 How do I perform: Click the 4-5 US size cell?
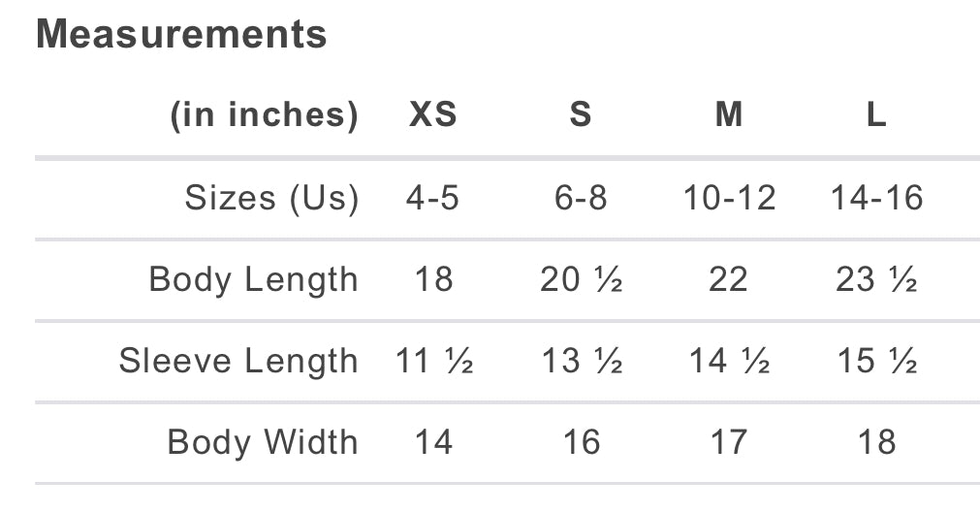tap(432, 199)
